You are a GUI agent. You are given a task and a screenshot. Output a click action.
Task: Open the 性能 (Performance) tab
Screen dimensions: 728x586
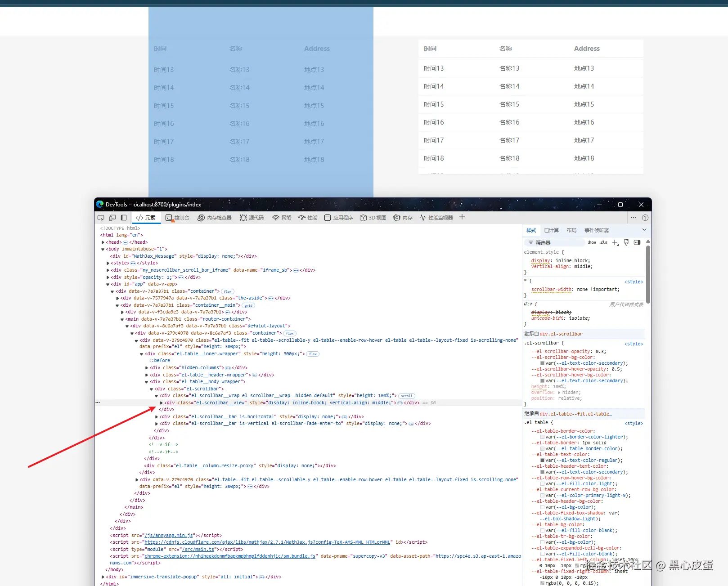click(308, 218)
